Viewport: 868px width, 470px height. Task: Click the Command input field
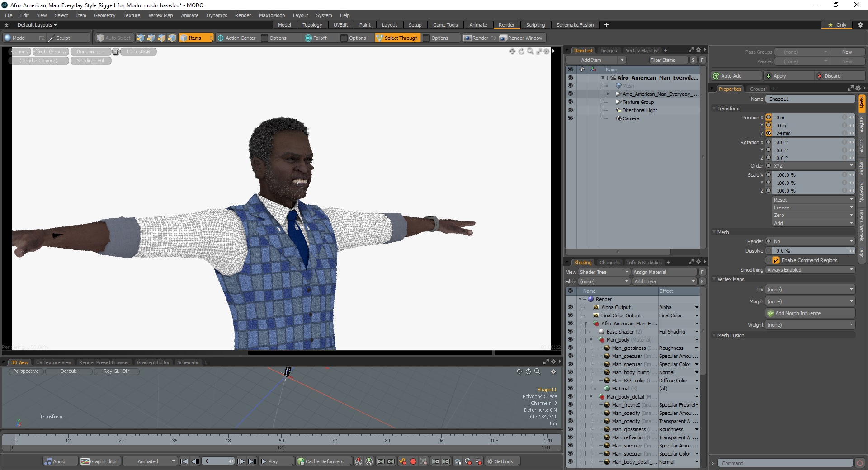click(x=786, y=463)
